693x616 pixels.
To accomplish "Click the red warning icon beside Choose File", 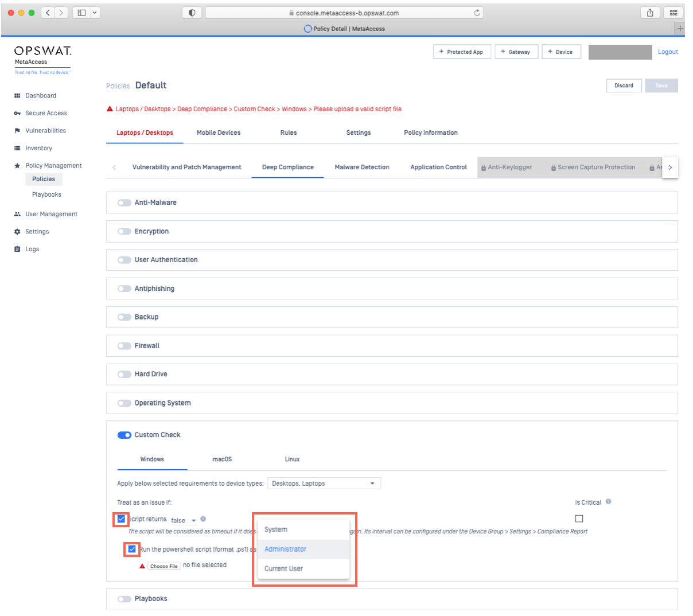I will [x=142, y=566].
